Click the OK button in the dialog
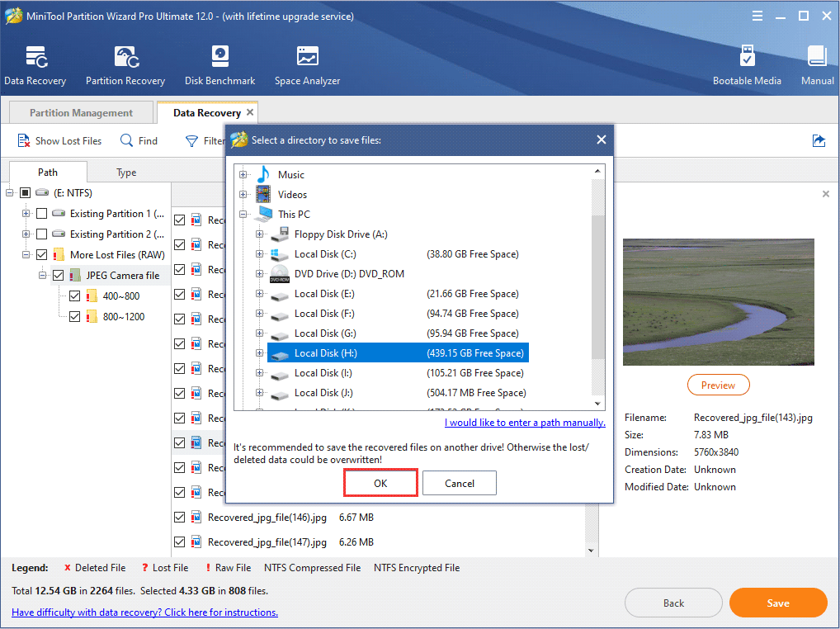This screenshot has height=629, width=840. (x=380, y=483)
